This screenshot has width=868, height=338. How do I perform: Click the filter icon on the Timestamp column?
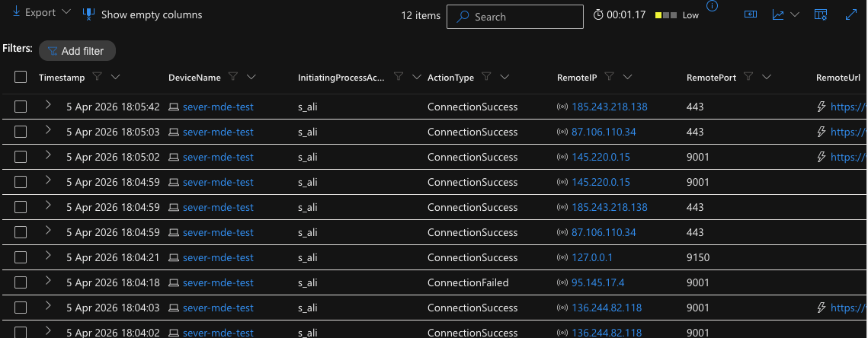(x=98, y=77)
